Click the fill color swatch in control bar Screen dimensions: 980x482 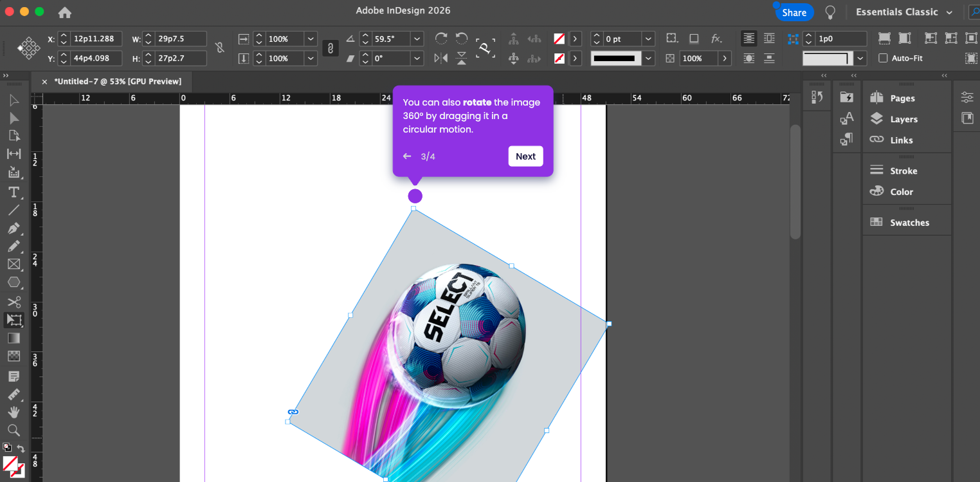coord(559,39)
